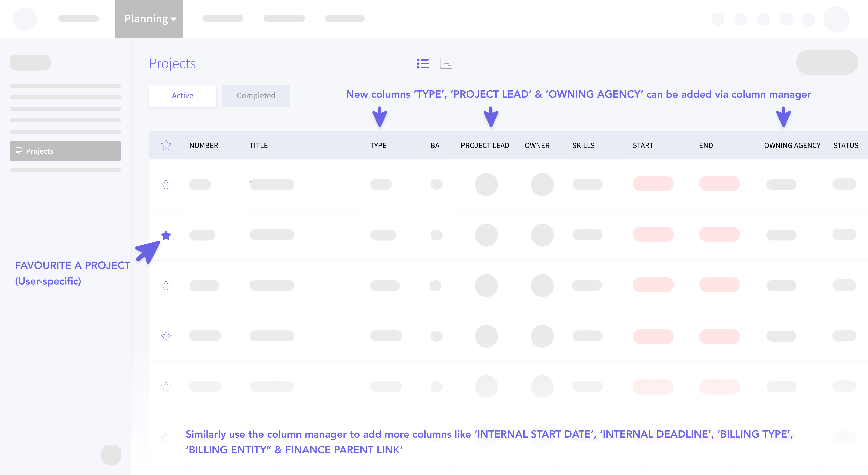Toggle the fourth row favourite star
Screen dimensions: 868x475
pos(166,336)
